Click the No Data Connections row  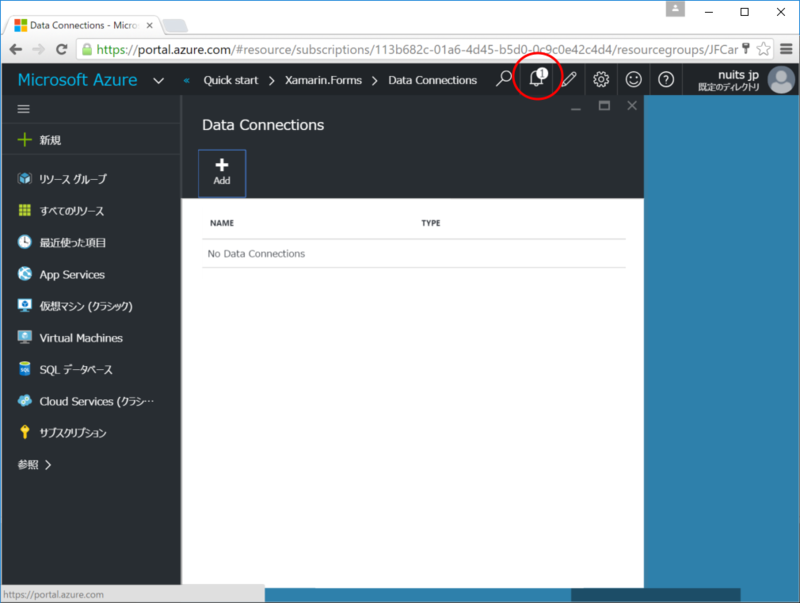point(414,254)
